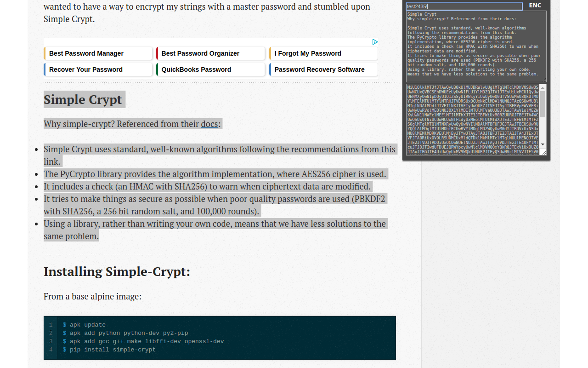
Task: Click the ENC button in the popup
Action: pyautogui.click(x=535, y=6)
